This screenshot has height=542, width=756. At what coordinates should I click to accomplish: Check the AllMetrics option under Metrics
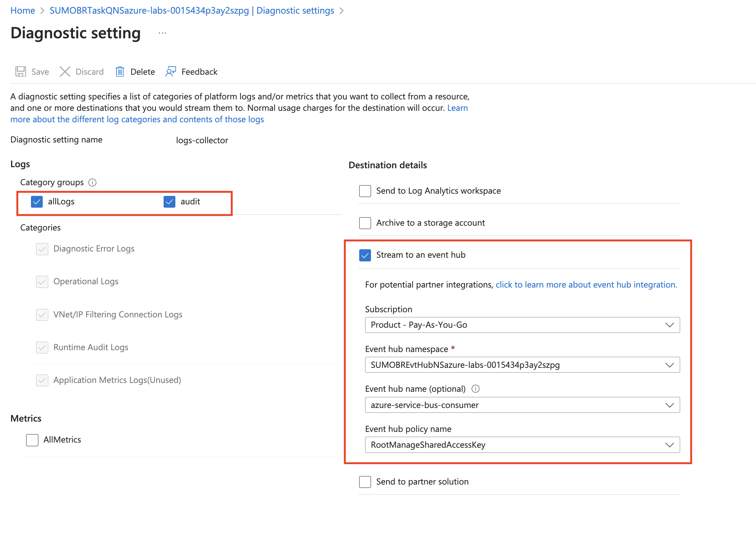[32, 440]
